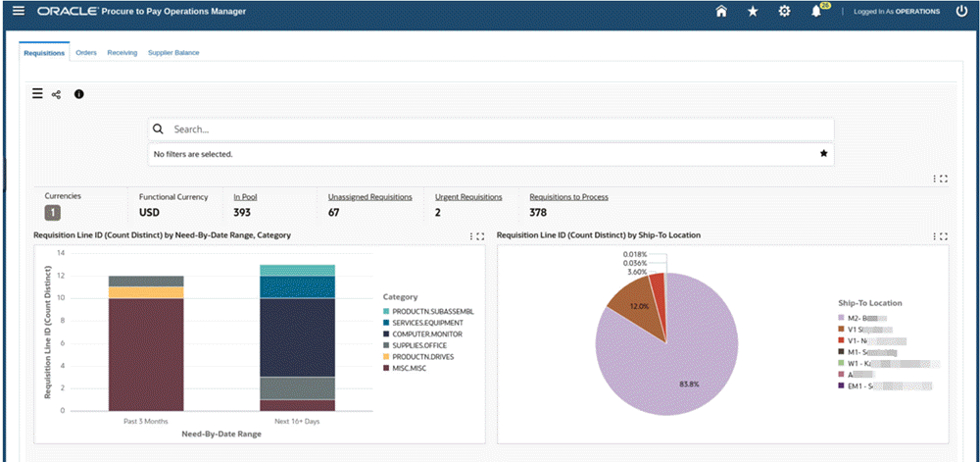This screenshot has height=462, width=980.
Task: Open the Supplier Balance tab
Action: [173, 53]
